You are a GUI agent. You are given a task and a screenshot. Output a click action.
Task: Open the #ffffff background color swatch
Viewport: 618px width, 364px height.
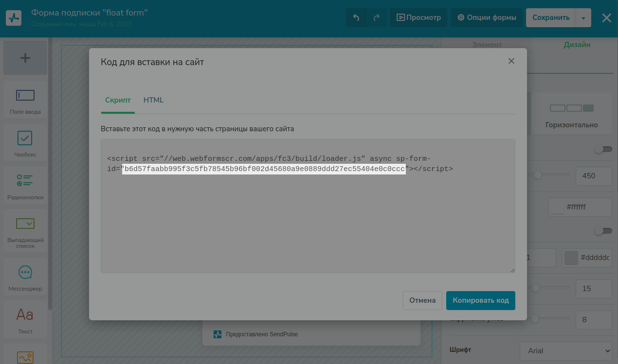tap(557, 207)
